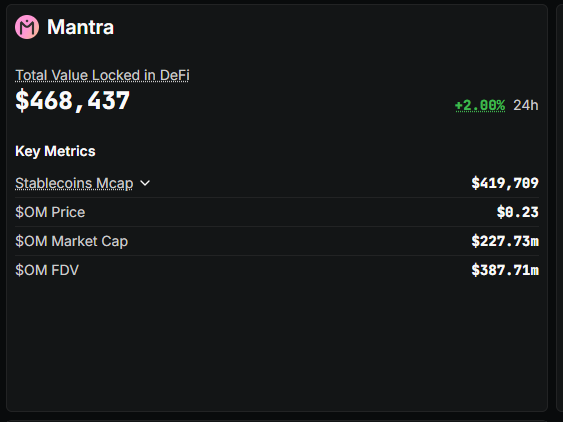Click the pink Mantra logo icon

click(x=27, y=27)
